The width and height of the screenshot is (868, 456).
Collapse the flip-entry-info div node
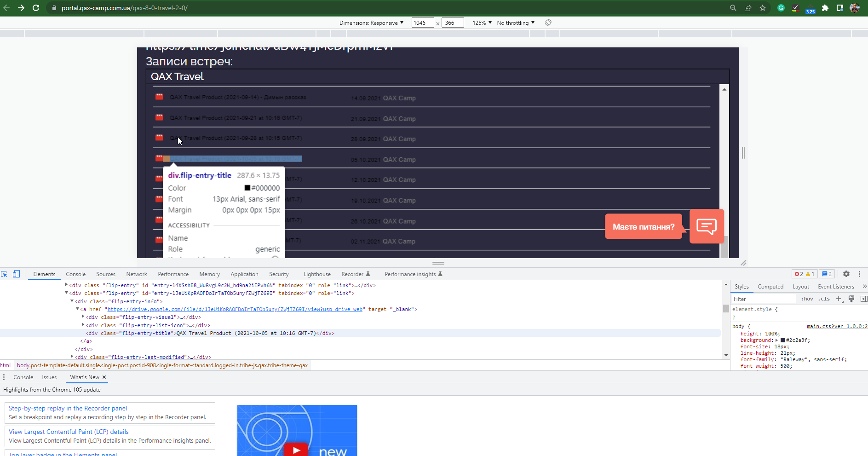coord(72,301)
